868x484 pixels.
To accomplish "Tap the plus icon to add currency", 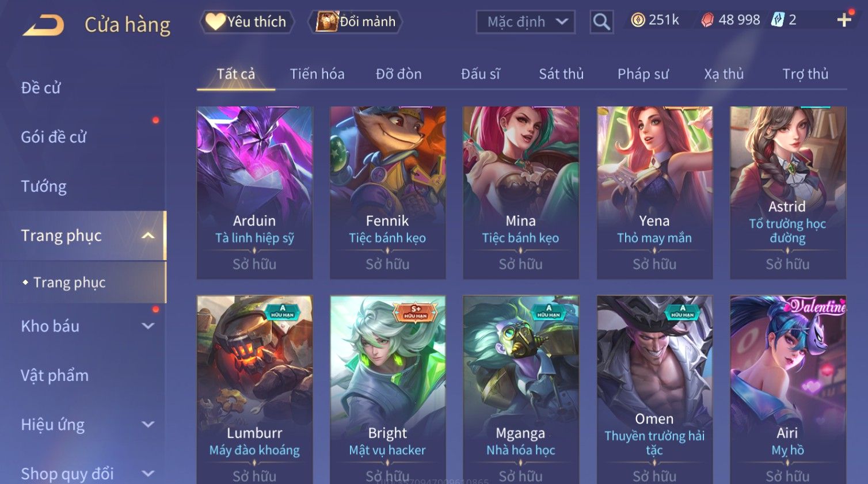I will [844, 20].
